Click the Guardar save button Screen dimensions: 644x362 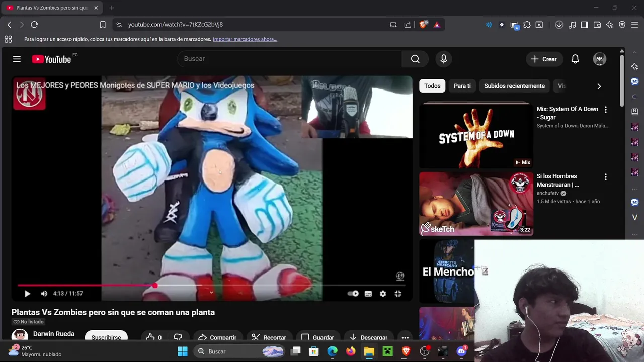click(x=317, y=337)
